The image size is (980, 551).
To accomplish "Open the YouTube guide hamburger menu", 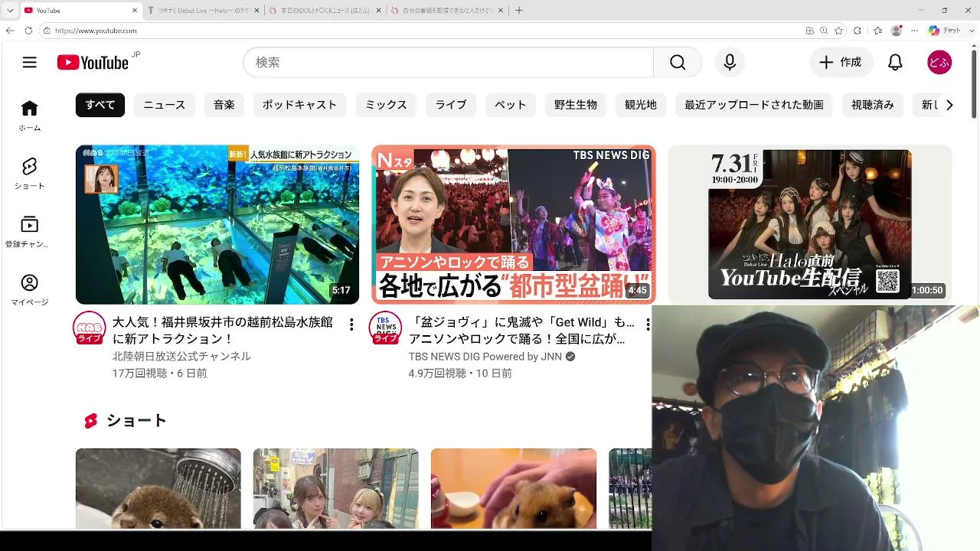I will click(30, 62).
